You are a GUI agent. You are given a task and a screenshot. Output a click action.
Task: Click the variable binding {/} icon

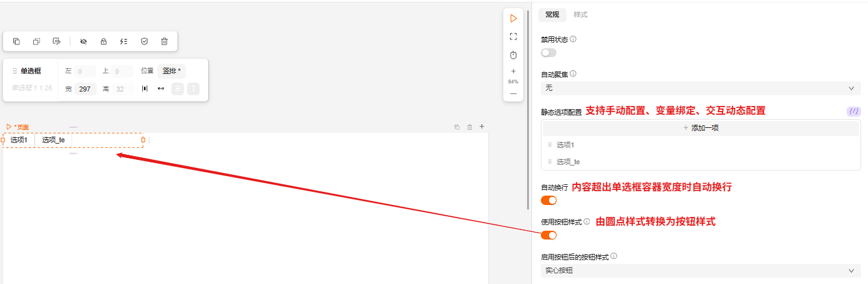[853, 111]
